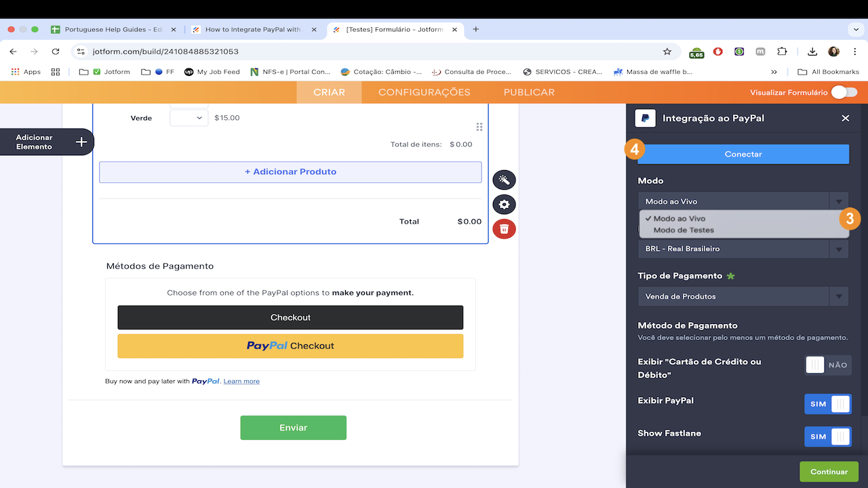Toggle the Exibir PayPal switch
868x488 pixels.
tap(828, 404)
